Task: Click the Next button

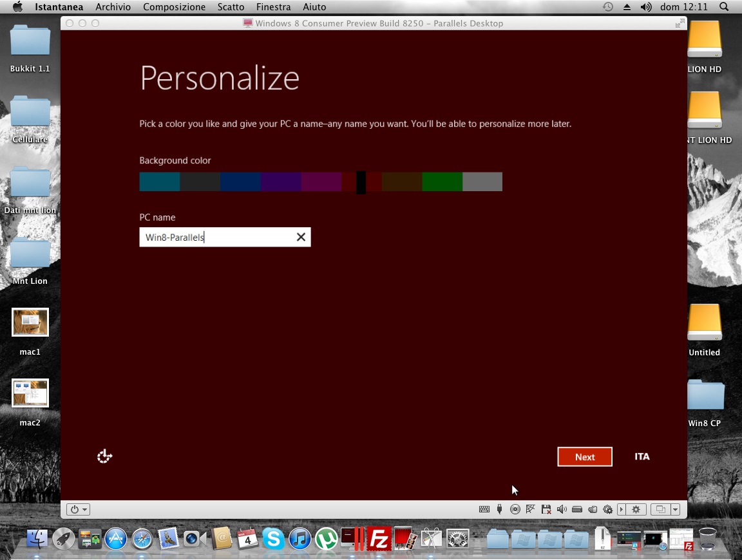Action: click(x=585, y=457)
